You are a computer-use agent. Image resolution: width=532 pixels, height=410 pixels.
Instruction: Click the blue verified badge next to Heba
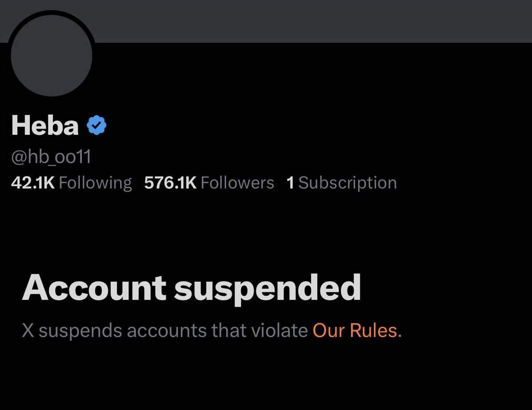[96, 126]
